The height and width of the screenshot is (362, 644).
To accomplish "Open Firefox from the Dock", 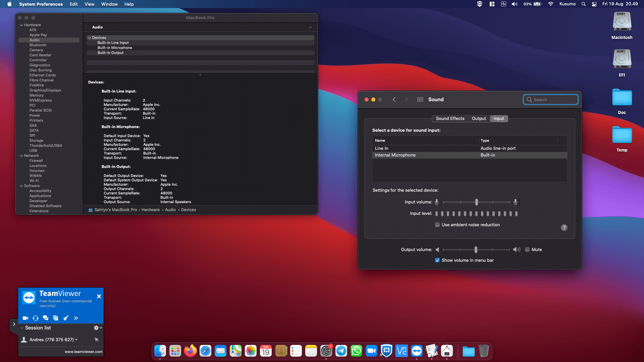I will 190,351.
